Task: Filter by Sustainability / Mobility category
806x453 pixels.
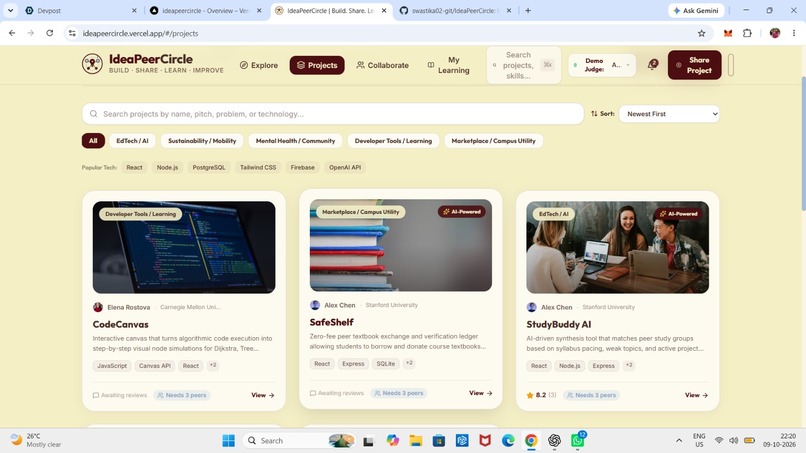Action: click(x=202, y=140)
